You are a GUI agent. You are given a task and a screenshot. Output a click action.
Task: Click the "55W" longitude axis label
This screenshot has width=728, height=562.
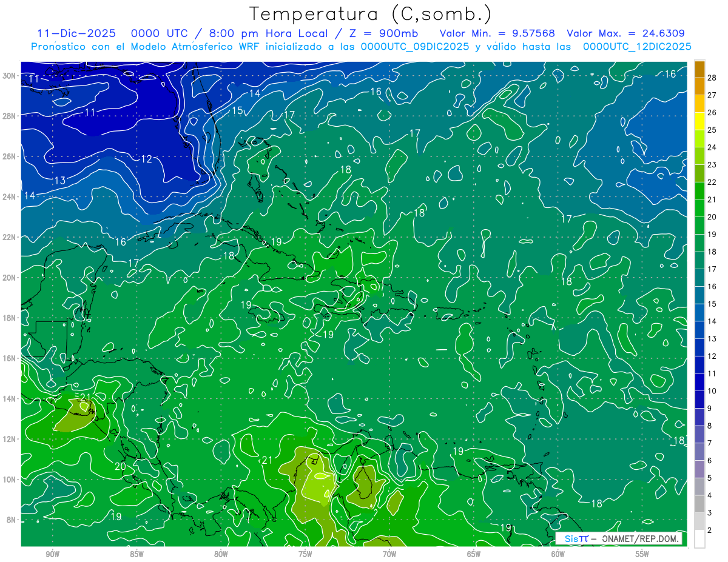tap(642, 554)
